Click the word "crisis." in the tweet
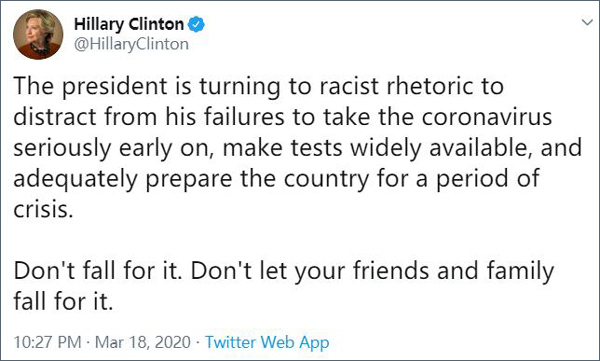This screenshot has width=600, height=361. click(43, 209)
